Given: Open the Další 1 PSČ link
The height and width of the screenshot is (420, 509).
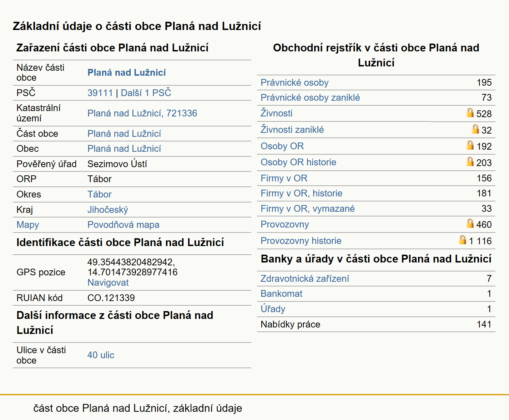Looking at the screenshot, I should click(146, 93).
